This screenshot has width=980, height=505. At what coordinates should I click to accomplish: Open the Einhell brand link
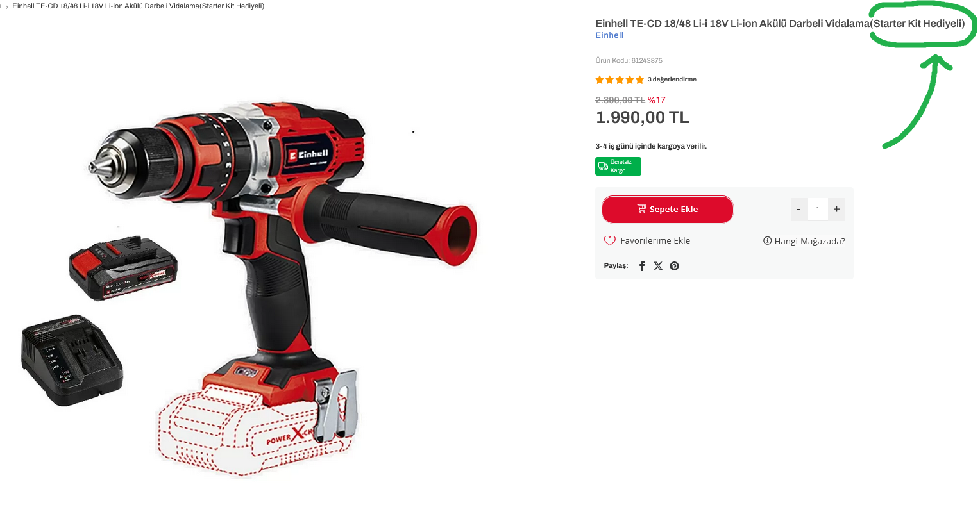coord(609,35)
